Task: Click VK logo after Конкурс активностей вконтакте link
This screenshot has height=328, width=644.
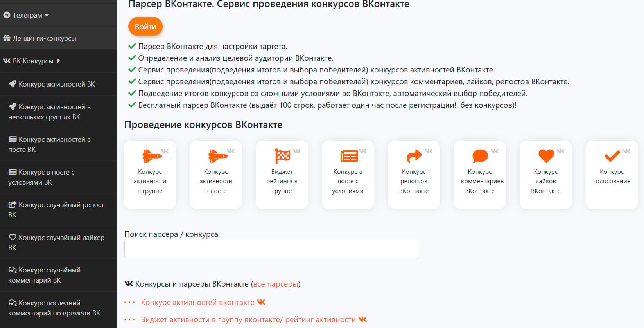Action: [261, 302]
